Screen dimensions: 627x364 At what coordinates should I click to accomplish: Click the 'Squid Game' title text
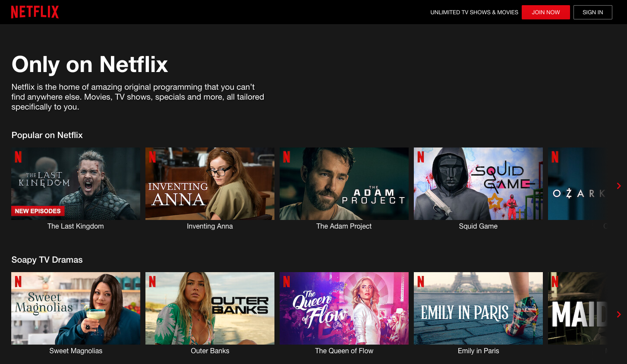pyautogui.click(x=478, y=226)
